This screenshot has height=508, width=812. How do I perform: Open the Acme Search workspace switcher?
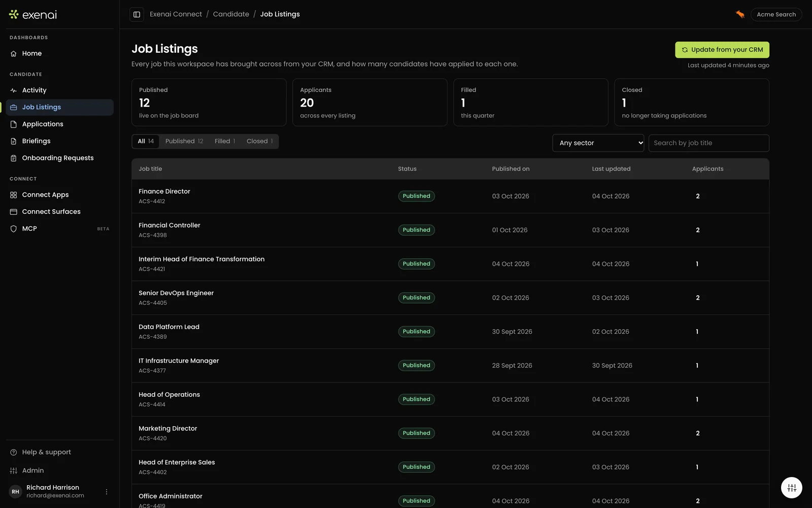click(x=776, y=14)
